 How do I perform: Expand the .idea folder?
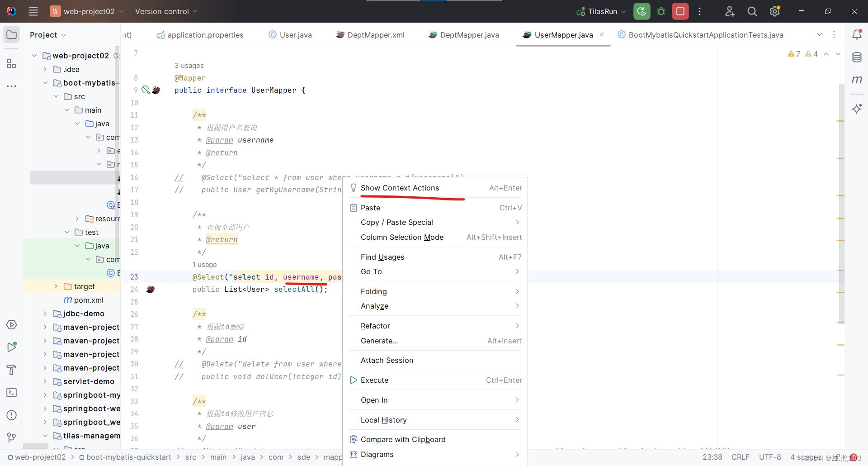click(45, 69)
